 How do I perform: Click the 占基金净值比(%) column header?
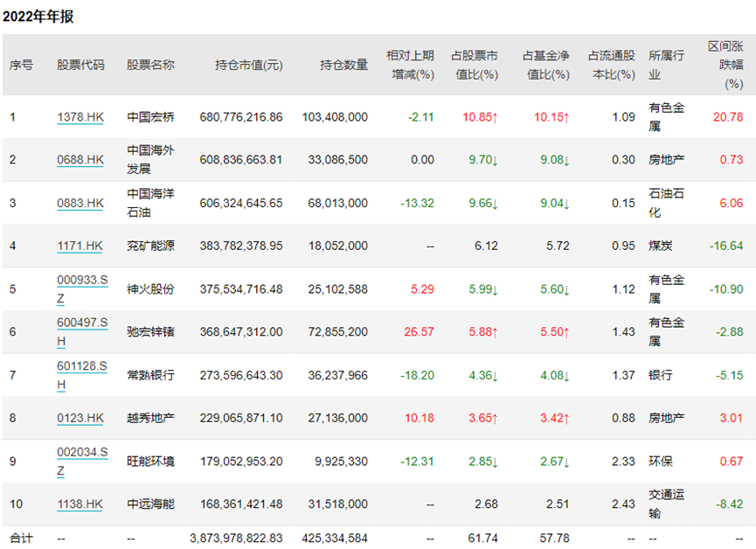click(545, 65)
